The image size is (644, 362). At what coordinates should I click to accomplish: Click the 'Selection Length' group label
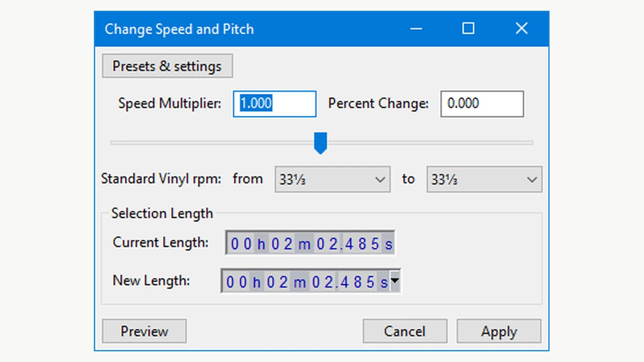coord(162,213)
